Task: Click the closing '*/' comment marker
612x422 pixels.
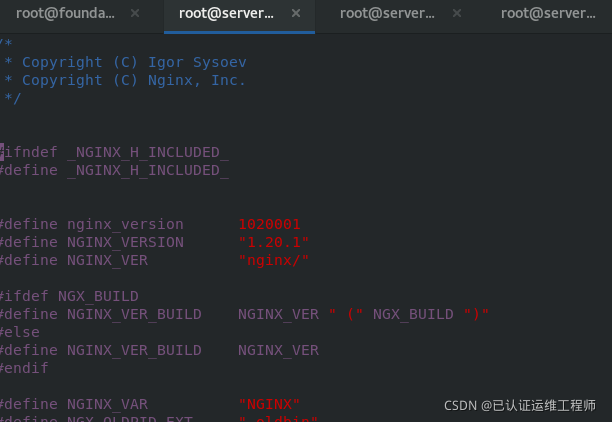Action: coord(12,98)
